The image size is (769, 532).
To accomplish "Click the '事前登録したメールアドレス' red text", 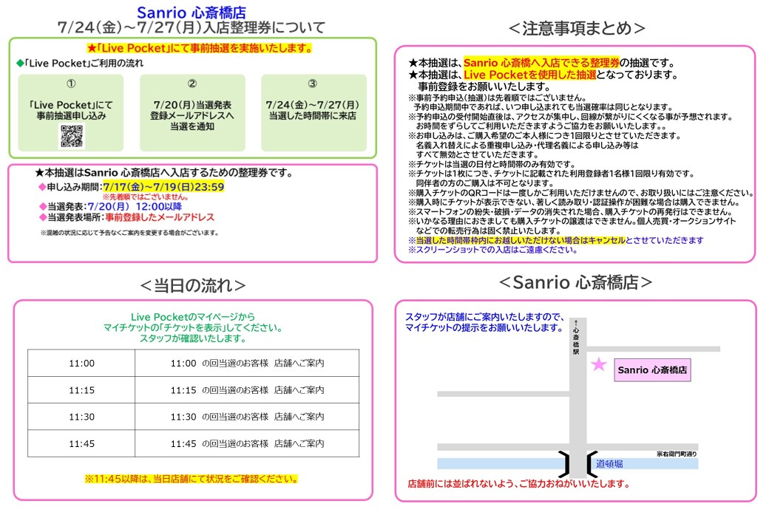I will point(160,217).
